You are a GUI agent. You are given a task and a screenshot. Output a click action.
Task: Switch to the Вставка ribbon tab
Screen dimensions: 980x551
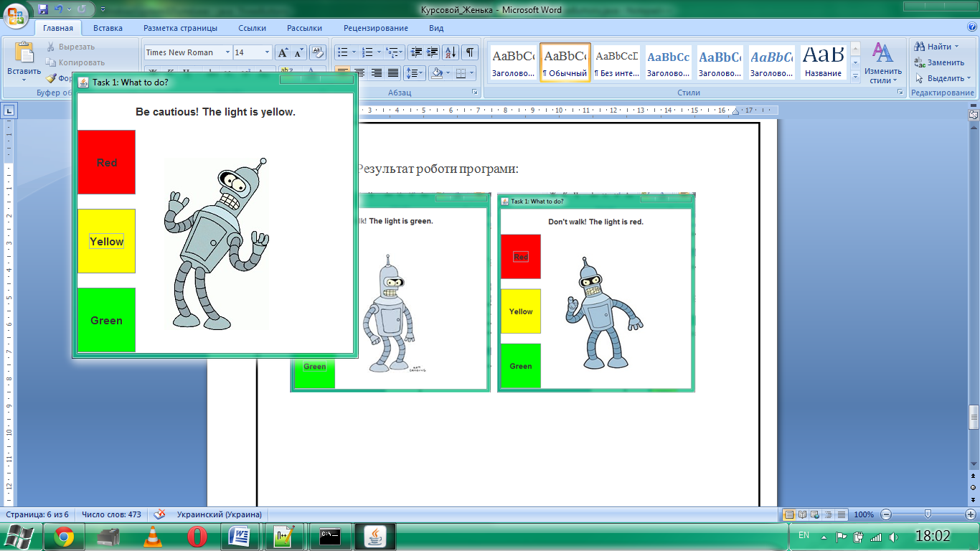click(108, 28)
